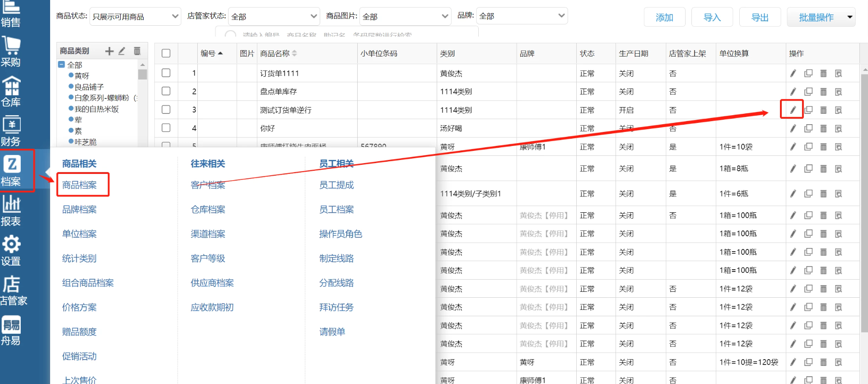Edit the 测试订货单逆行 product row
This screenshot has height=384, width=868.
[x=793, y=110]
